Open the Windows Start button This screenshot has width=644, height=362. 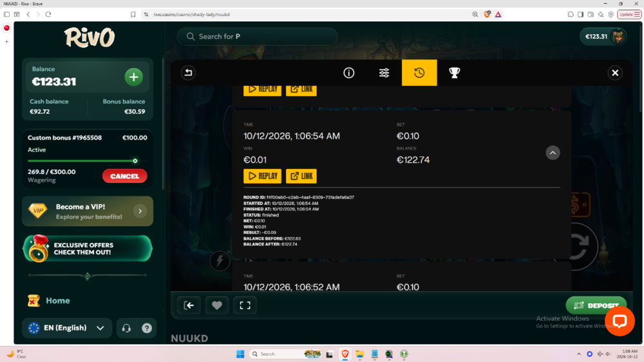click(x=240, y=354)
